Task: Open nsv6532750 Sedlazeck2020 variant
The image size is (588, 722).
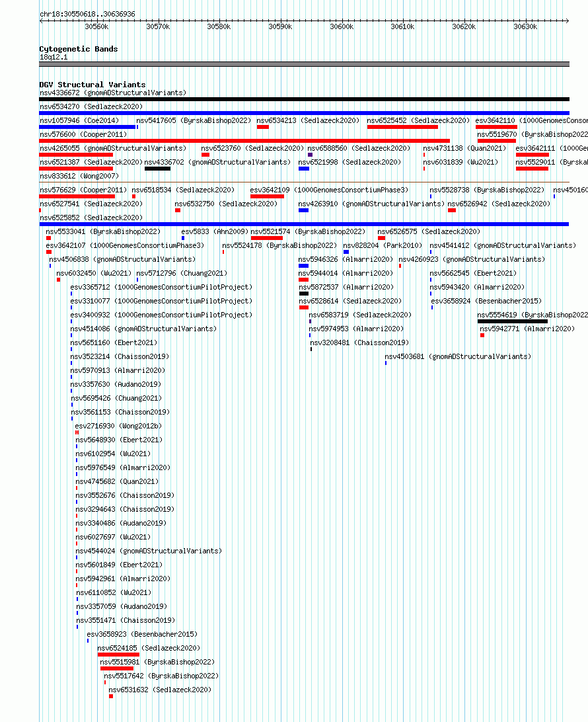Action: (x=226, y=203)
